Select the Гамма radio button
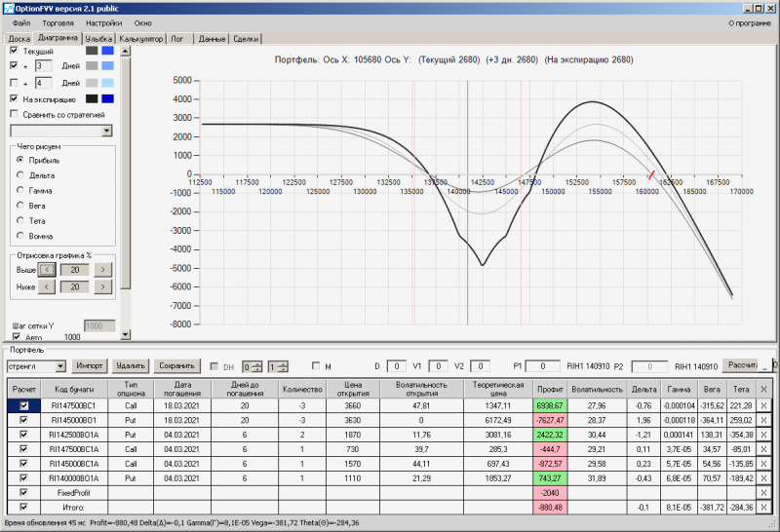The image size is (780, 532). click(19, 190)
